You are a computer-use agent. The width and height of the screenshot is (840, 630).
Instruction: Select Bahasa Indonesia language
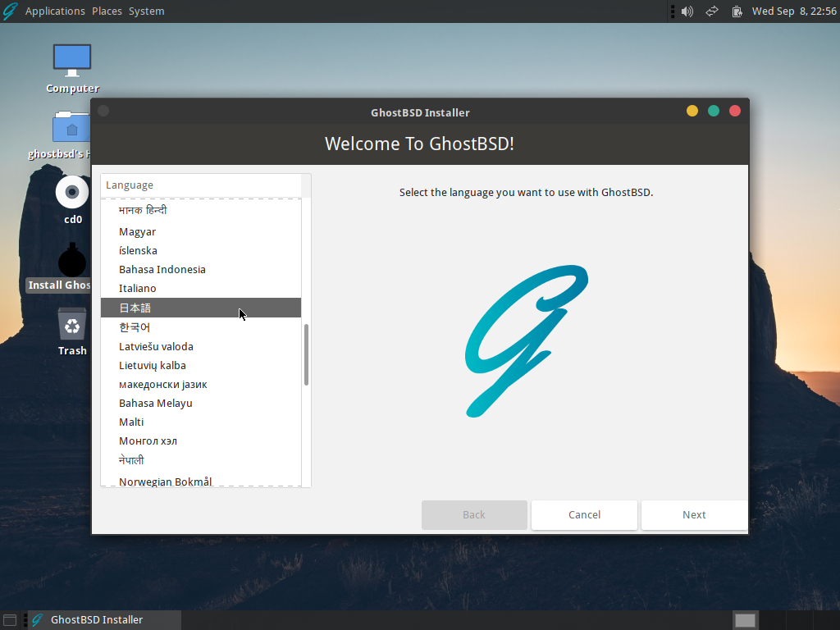[201, 269]
